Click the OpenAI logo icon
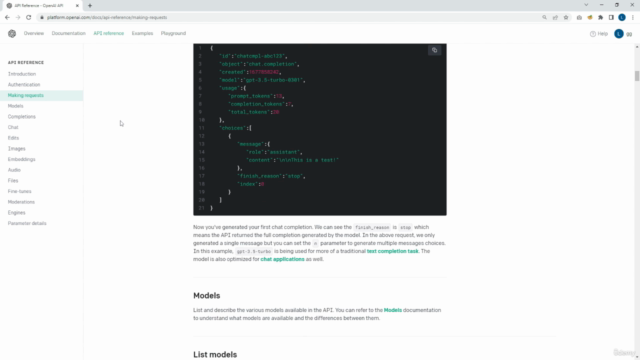 click(12, 33)
